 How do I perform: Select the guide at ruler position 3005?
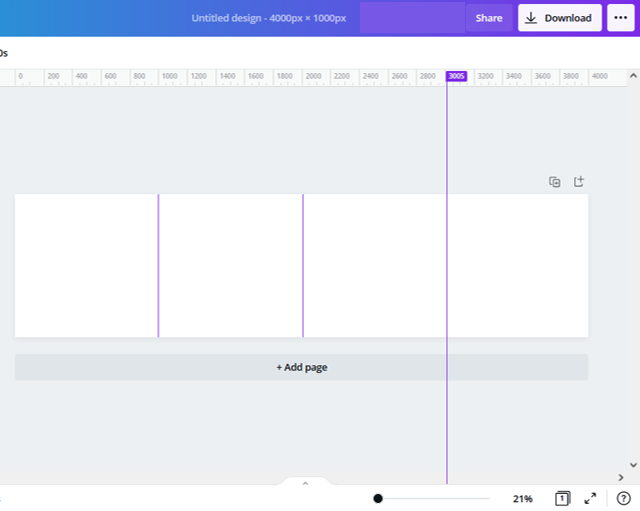(456, 76)
